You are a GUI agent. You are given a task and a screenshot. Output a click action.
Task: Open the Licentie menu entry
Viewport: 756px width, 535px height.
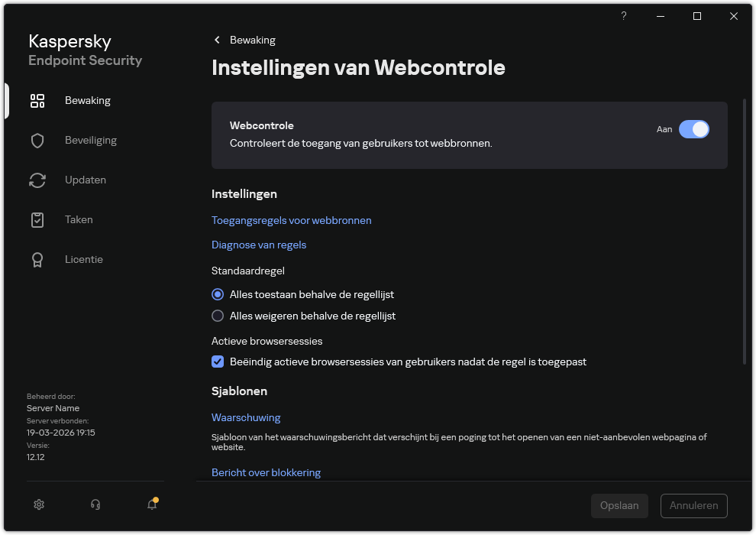pyautogui.click(x=84, y=259)
